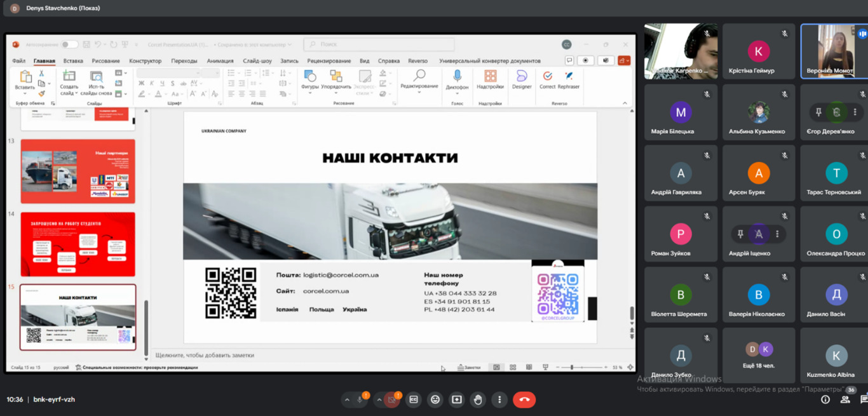Show the participants list icon
Screen dimensions: 868x416
pos(845,399)
